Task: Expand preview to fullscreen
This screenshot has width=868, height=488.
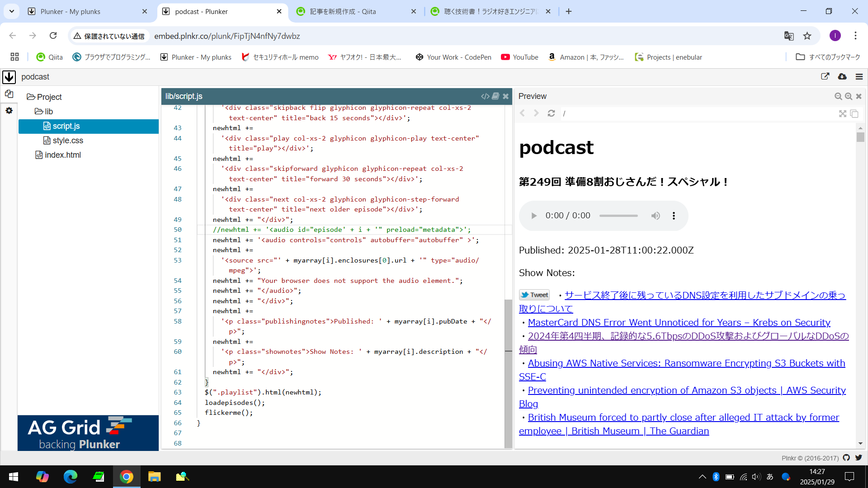Action: click(x=843, y=114)
